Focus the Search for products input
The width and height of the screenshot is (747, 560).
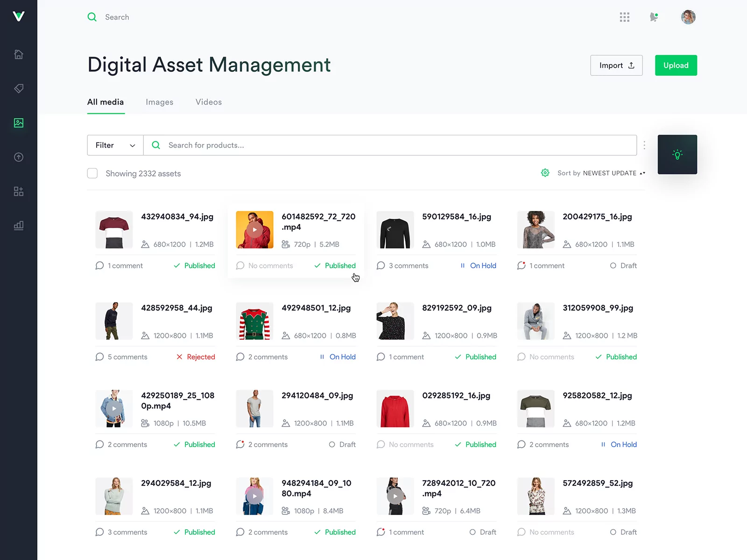[390, 145]
